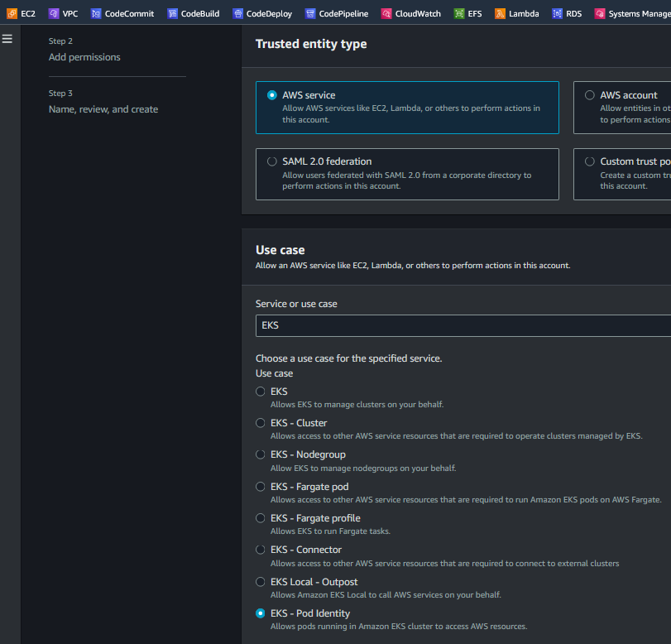The height and width of the screenshot is (644, 671).
Task: Click the 'Allows pods running in Amazon EKS cluster' description
Action: click(399, 627)
